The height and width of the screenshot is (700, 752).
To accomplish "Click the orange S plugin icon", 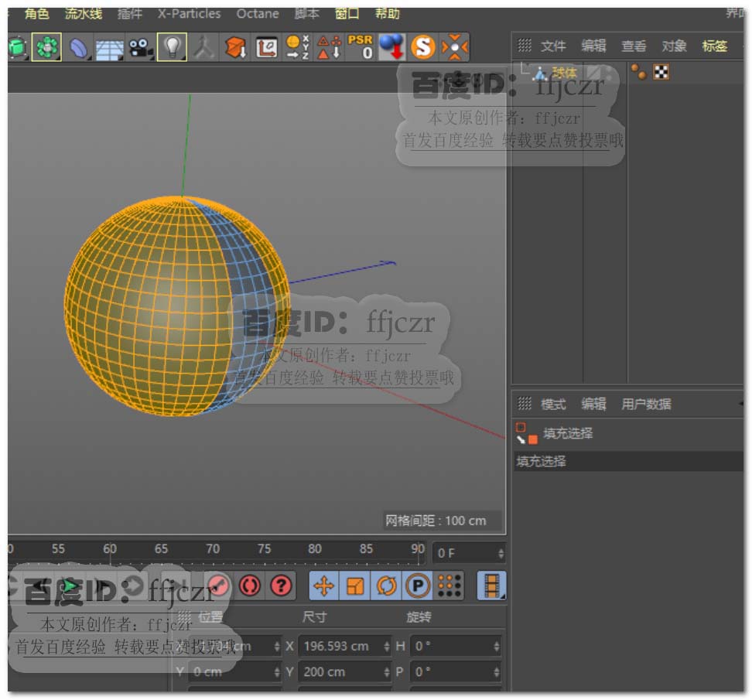I will click(x=423, y=47).
